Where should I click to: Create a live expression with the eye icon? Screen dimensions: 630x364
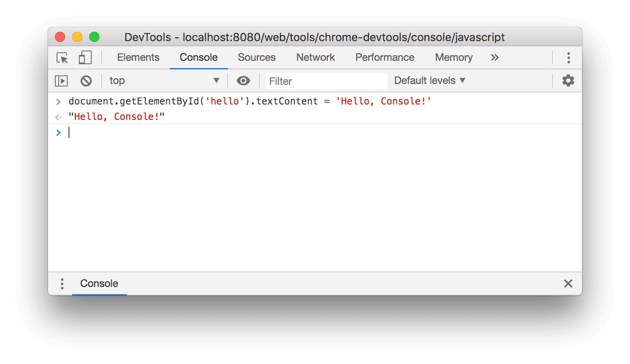coord(243,81)
